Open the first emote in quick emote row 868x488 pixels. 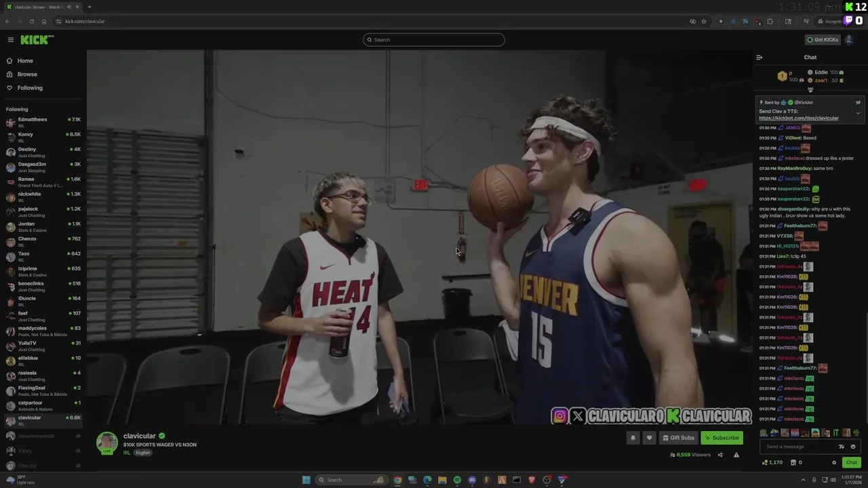(x=764, y=433)
